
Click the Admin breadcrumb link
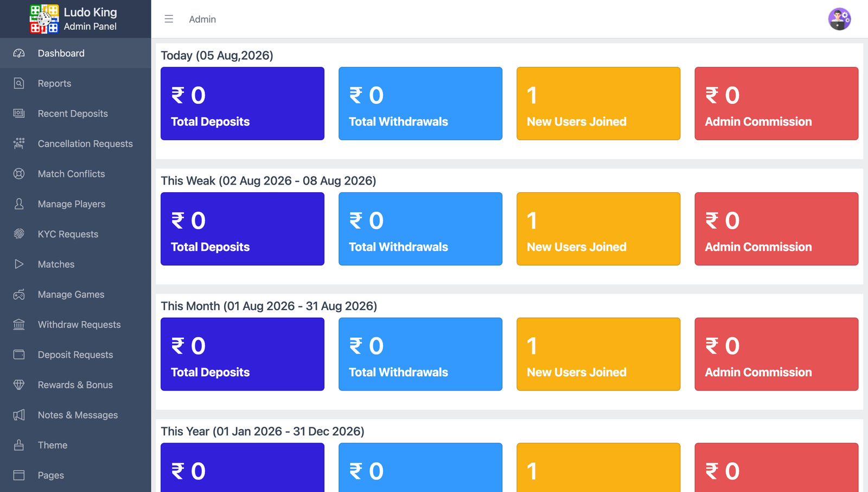pyautogui.click(x=202, y=19)
